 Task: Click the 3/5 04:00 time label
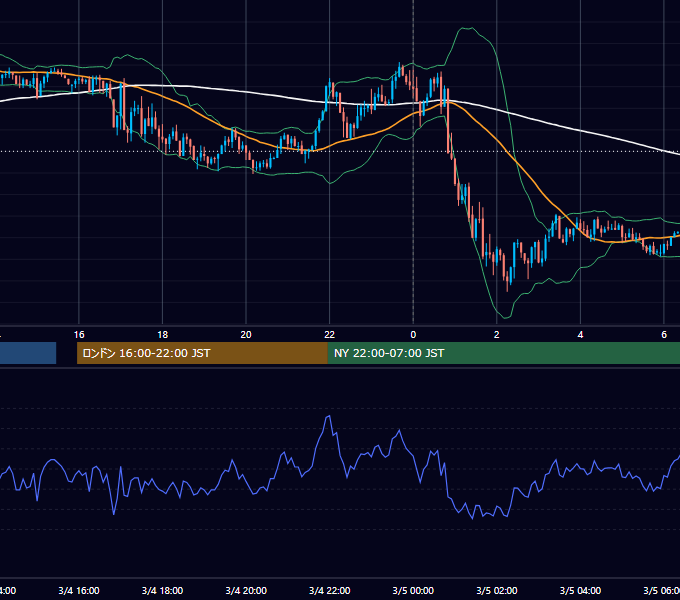(580, 590)
